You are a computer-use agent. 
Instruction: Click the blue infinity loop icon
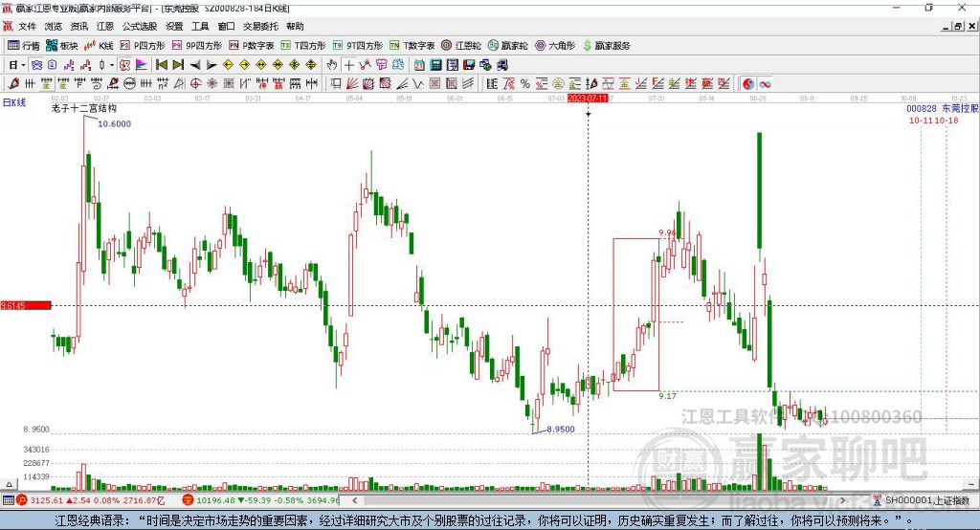point(765,84)
